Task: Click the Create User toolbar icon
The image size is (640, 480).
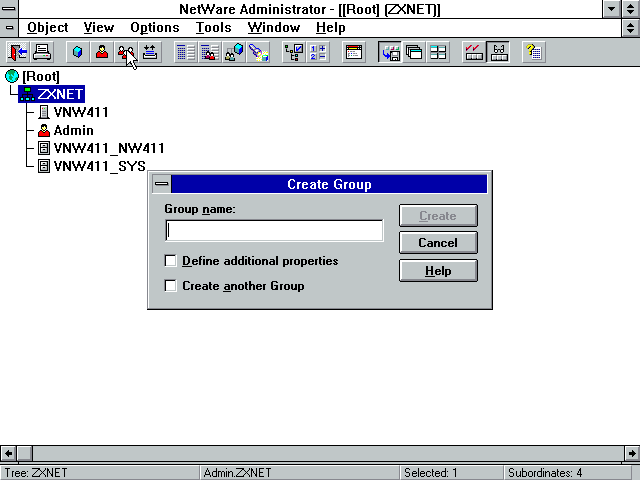Action: (102, 52)
